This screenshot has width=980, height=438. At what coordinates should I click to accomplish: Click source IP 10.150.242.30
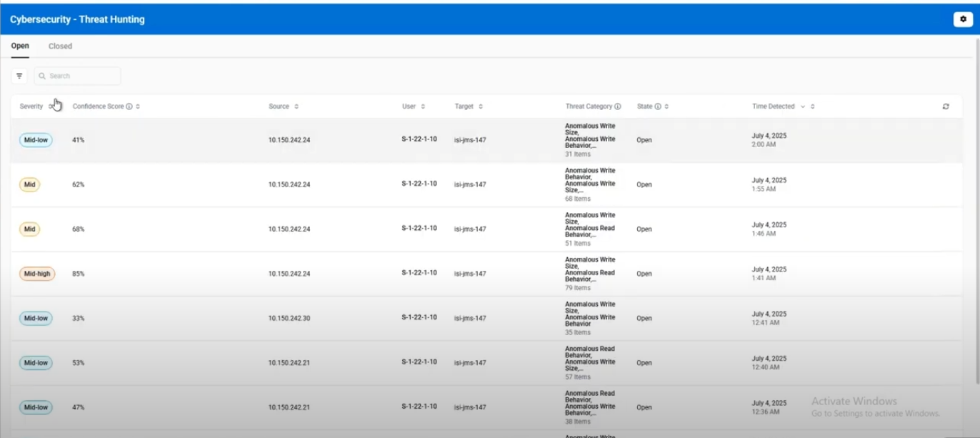[289, 318]
